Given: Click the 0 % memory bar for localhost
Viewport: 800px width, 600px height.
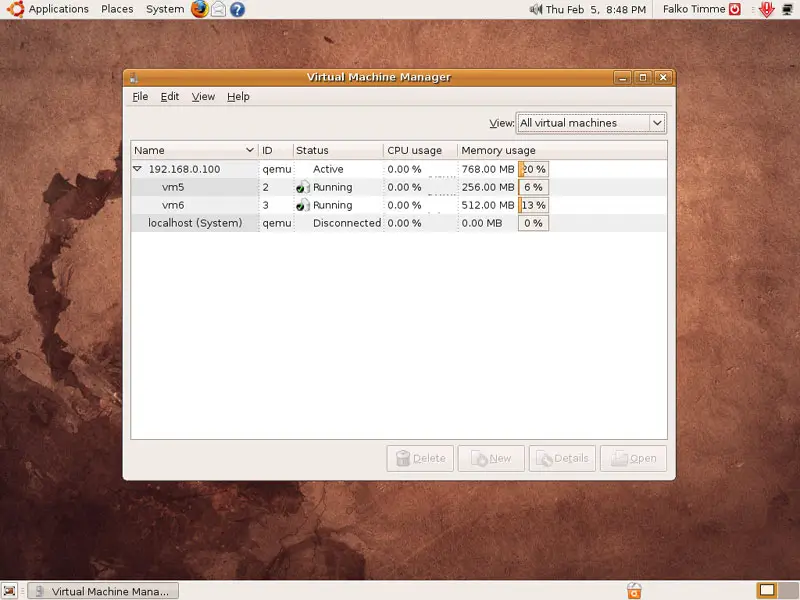Looking at the screenshot, I should [533, 223].
